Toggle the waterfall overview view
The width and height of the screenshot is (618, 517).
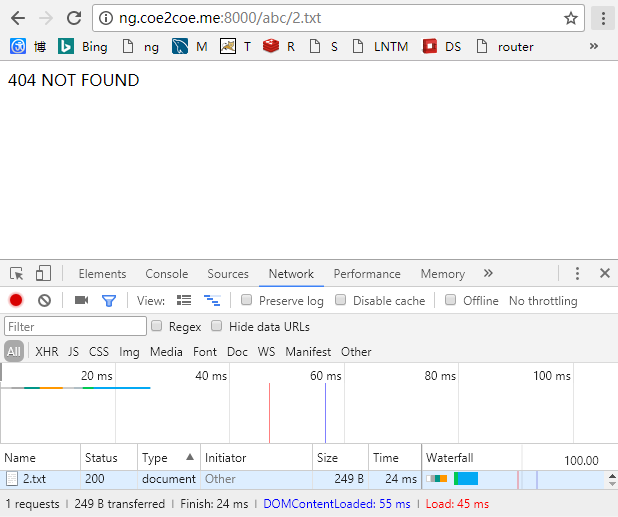(x=212, y=300)
